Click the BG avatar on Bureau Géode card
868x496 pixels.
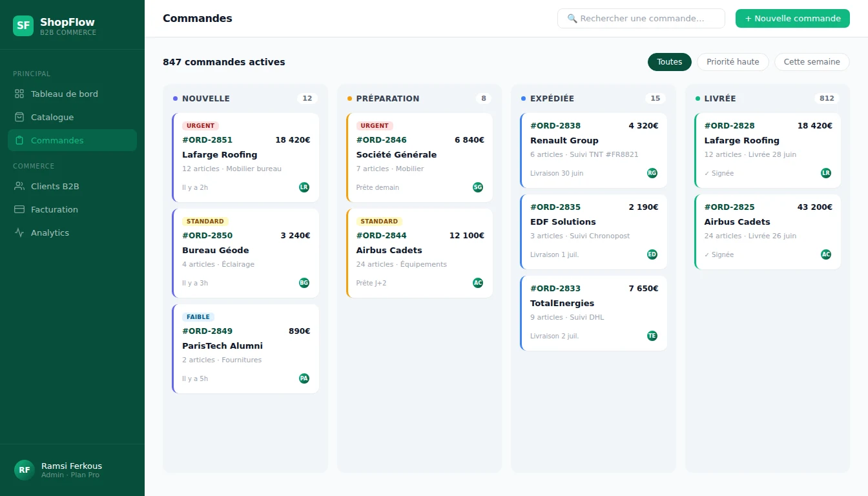tap(304, 283)
